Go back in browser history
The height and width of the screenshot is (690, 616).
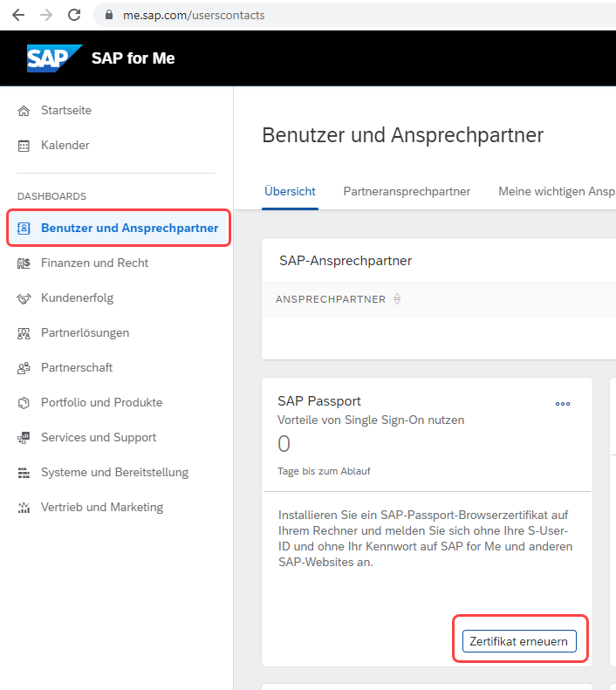click(18, 15)
